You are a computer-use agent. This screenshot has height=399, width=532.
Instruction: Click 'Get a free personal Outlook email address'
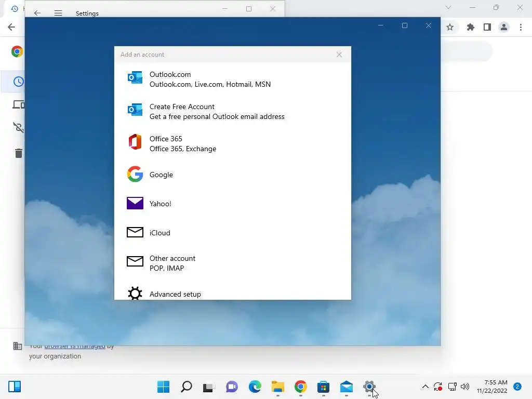tap(217, 116)
